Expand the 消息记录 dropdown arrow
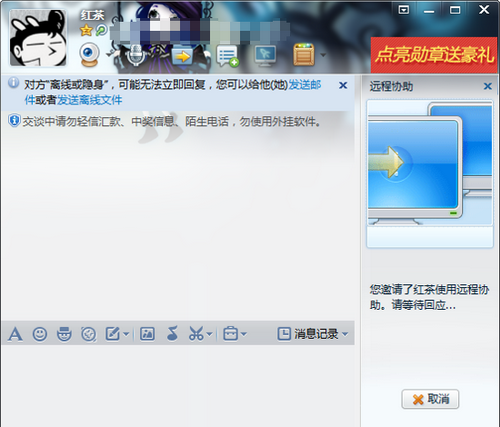500x427 pixels. point(345,334)
